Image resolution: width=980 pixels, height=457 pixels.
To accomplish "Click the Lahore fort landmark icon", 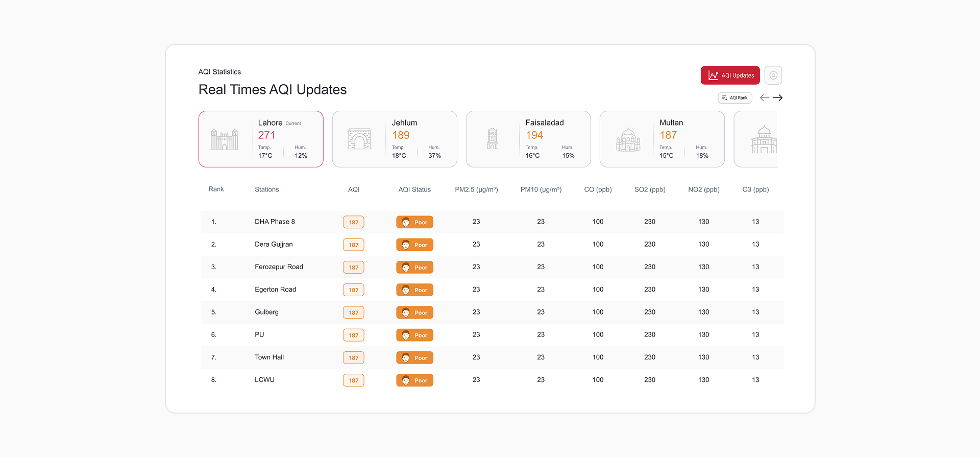I will click(225, 139).
